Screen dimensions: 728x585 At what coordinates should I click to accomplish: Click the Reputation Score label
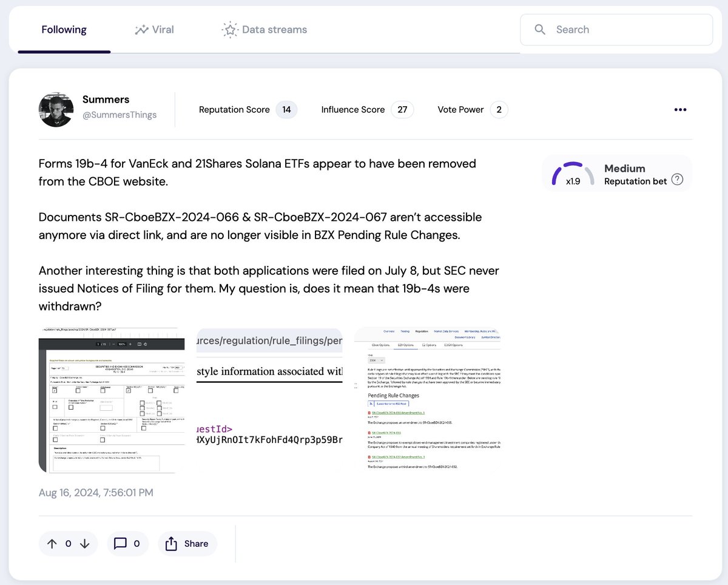point(234,110)
